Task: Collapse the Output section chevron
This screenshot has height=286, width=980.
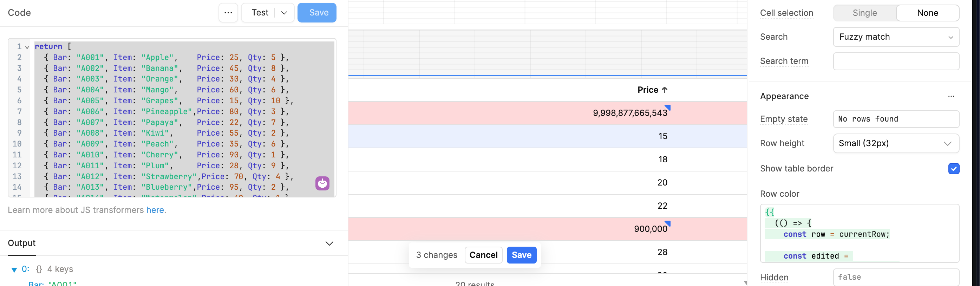Action: [x=329, y=243]
